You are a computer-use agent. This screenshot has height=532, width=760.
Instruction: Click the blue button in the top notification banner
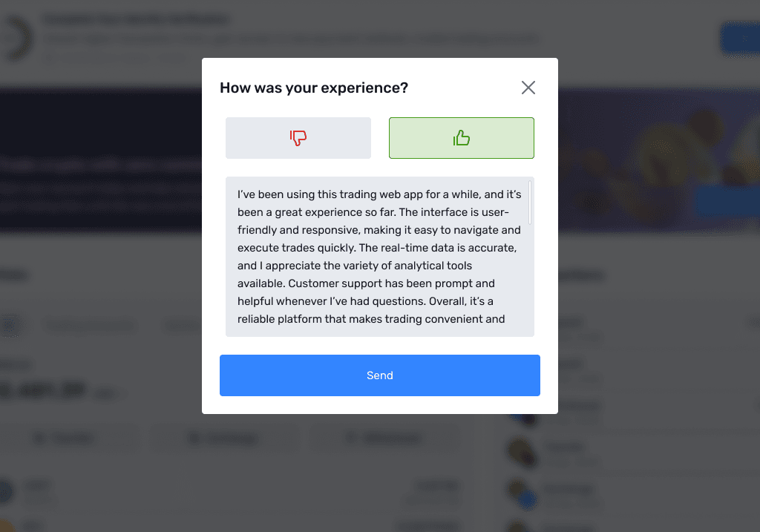click(x=747, y=38)
